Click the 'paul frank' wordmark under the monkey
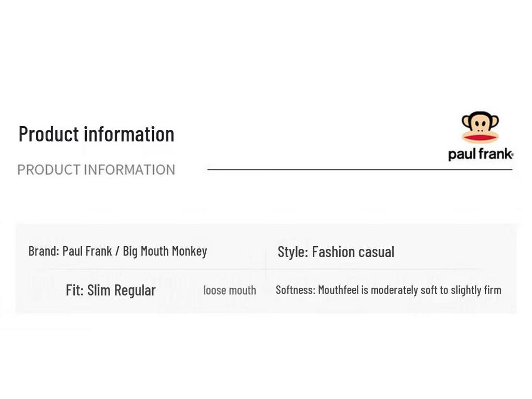This screenshot has width=532, height=399. 479,154
